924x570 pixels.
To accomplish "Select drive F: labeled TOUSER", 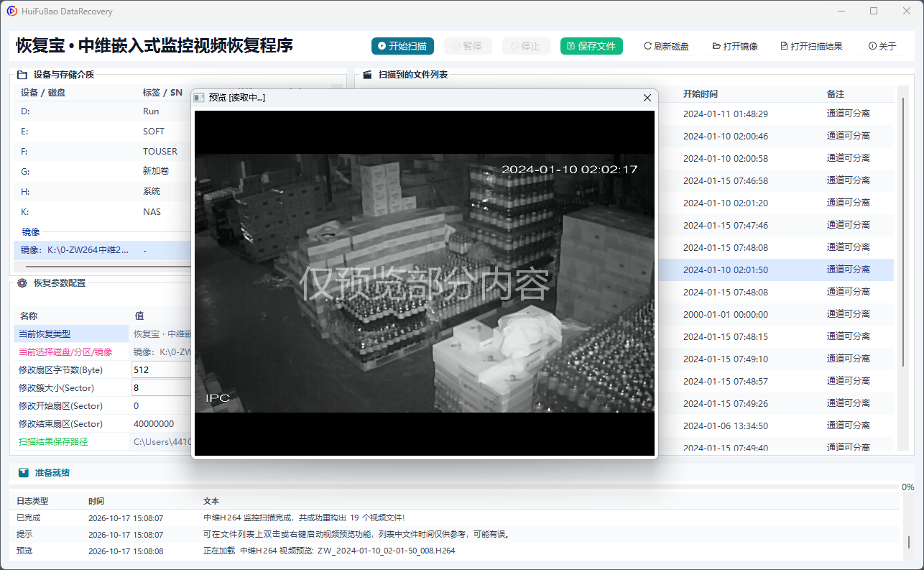I will (103, 152).
